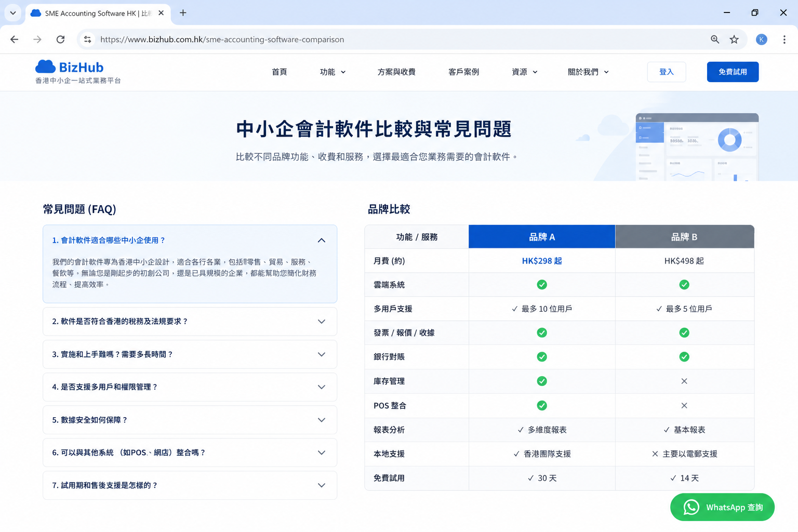Open 方案與收費 page
Image resolution: width=798 pixels, height=532 pixels.
396,72
